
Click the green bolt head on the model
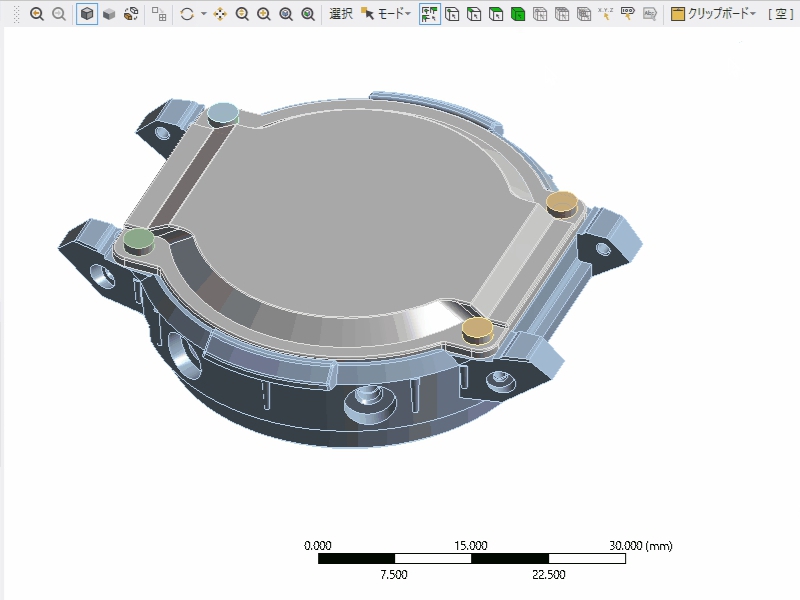click(x=138, y=238)
